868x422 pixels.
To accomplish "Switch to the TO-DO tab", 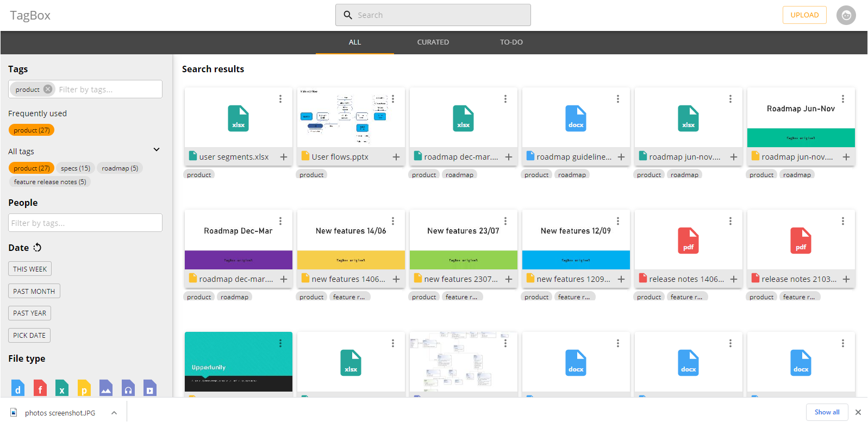I will pos(511,42).
